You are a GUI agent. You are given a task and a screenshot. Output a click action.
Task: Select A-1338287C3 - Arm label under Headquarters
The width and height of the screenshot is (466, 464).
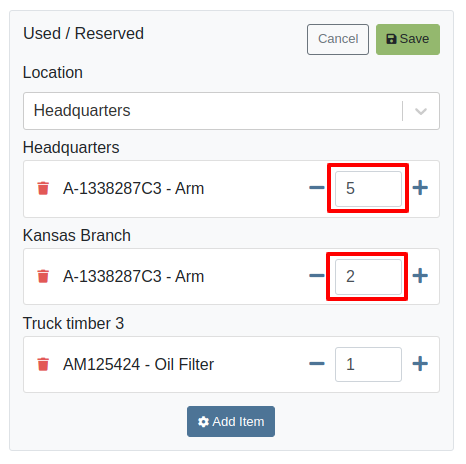133,188
